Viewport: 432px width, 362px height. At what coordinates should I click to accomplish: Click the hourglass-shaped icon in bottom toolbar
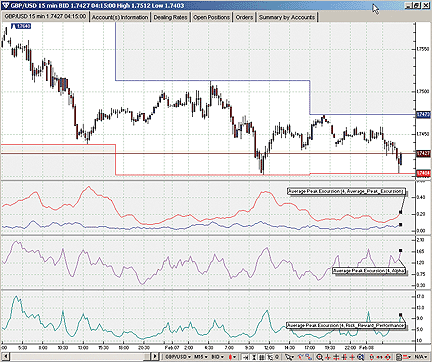[x=254, y=357]
